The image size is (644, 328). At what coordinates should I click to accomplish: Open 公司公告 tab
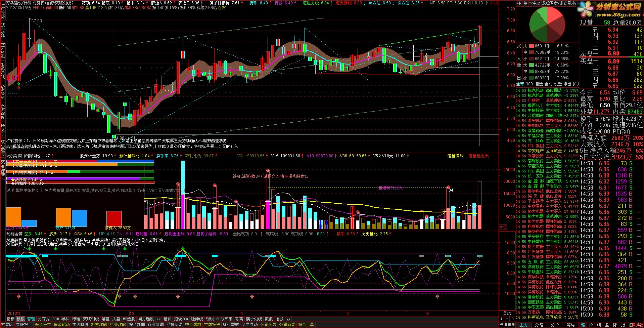click(268, 325)
